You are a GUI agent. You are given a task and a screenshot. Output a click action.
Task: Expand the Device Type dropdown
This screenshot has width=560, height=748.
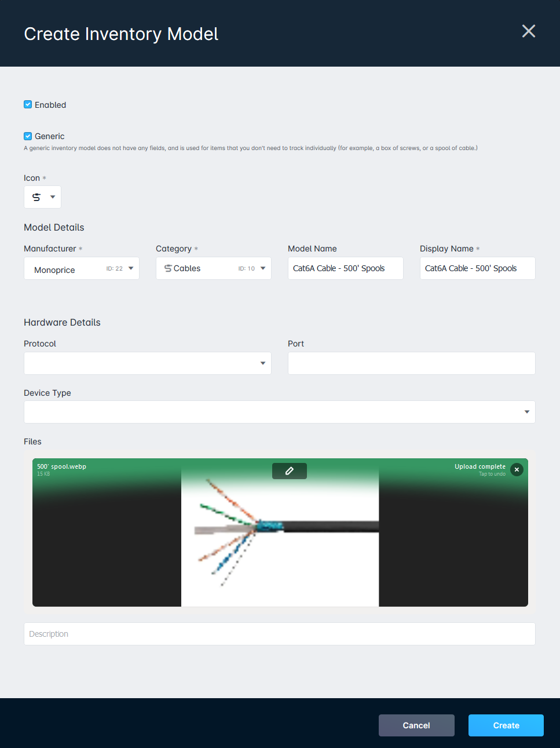click(x=526, y=412)
